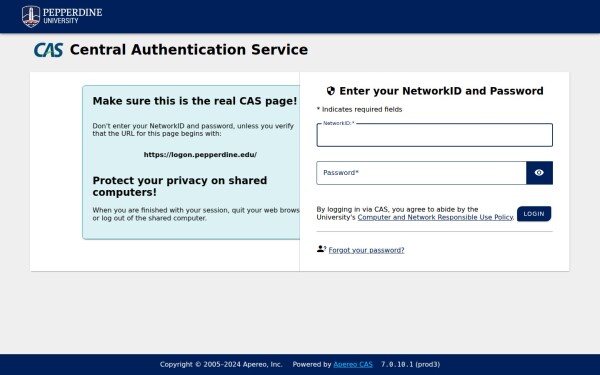Image resolution: width=600 pixels, height=375 pixels.
Task: Toggle password visibility with eye icon
Action: (539, 173)
